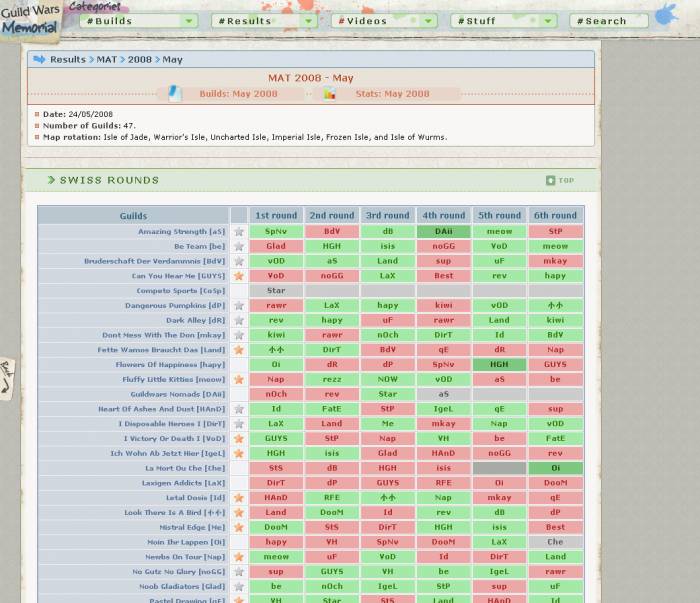The height and width of the screenshot is (603, 700).
Task: Click the orange star for Can You Hear Me [GUYS]
Action: 239,276
